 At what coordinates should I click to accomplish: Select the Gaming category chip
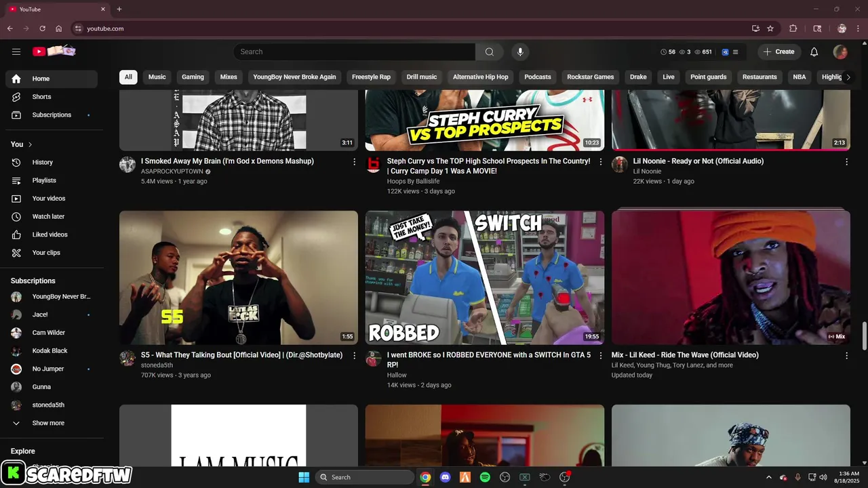193,77
